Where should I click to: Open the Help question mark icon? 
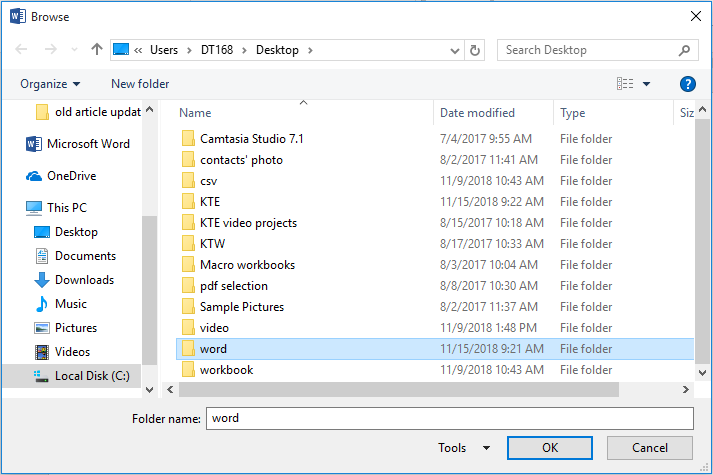pos(687,84)
